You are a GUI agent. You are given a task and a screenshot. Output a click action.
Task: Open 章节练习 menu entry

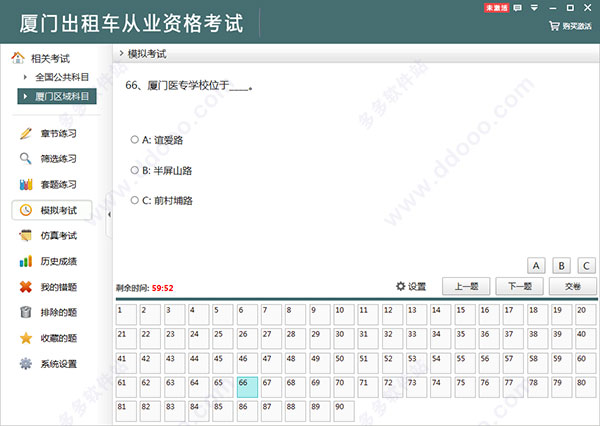pos(59,134)
